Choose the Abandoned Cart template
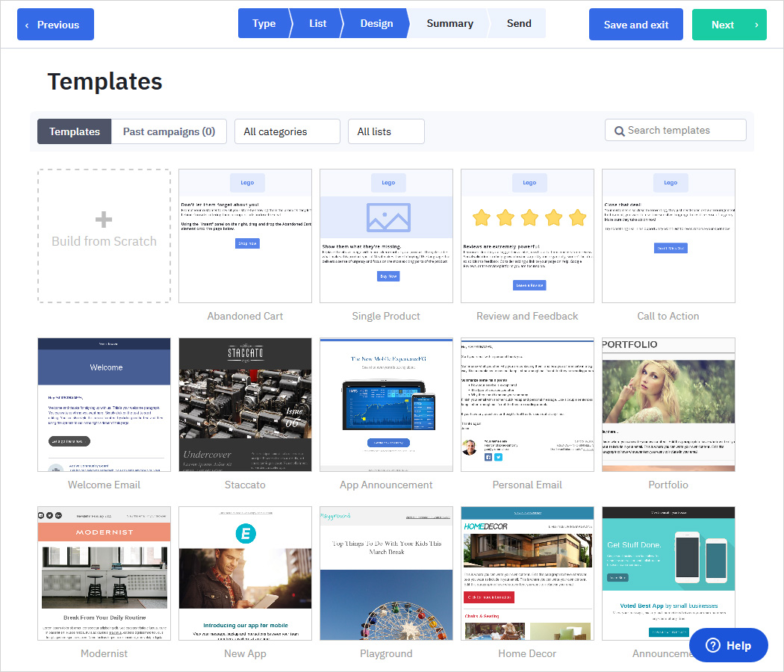Viewport: 784px width, 672px height. tap(245, 236)
